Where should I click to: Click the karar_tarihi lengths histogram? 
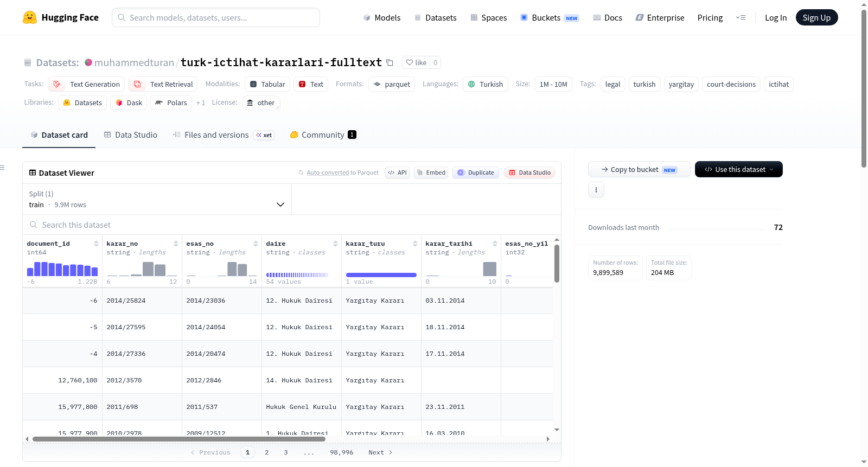point(461,269)
